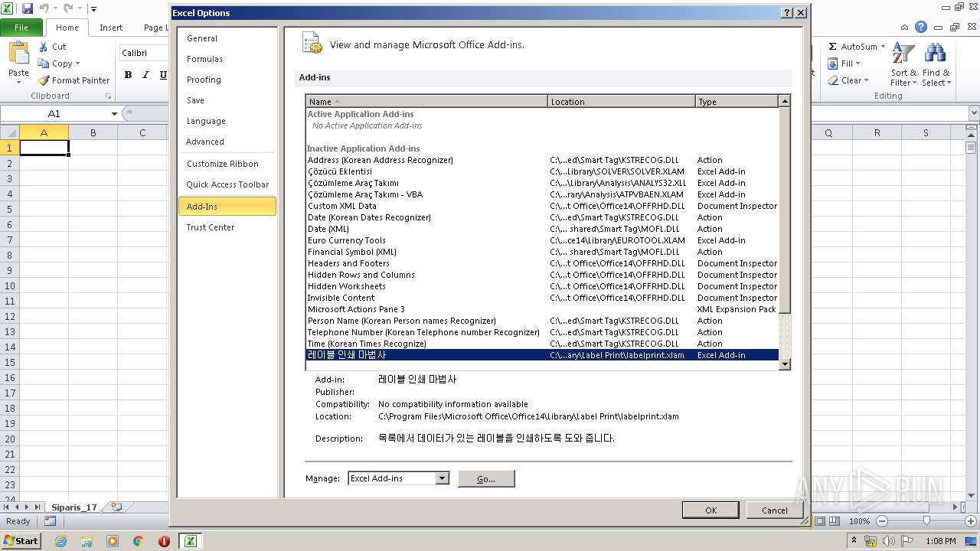Open File Explorer folder in taskbar
Screen dimensions: 980x551
pyautogui.click(x=87, y=541)
